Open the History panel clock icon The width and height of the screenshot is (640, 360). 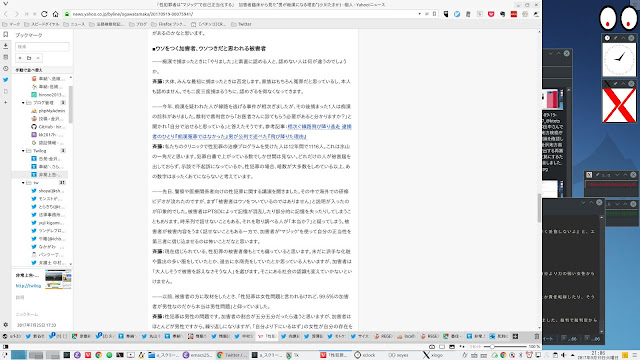pos(6,69)
